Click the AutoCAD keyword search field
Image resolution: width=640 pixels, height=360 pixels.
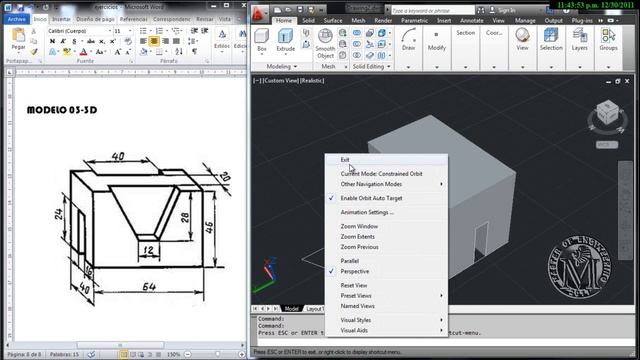point(433,10)
